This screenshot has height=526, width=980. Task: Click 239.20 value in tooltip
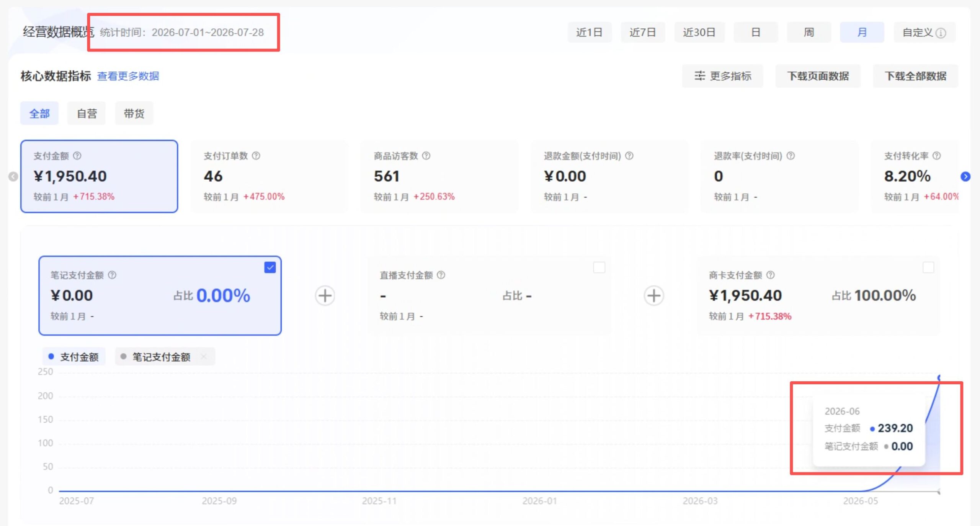895,428
